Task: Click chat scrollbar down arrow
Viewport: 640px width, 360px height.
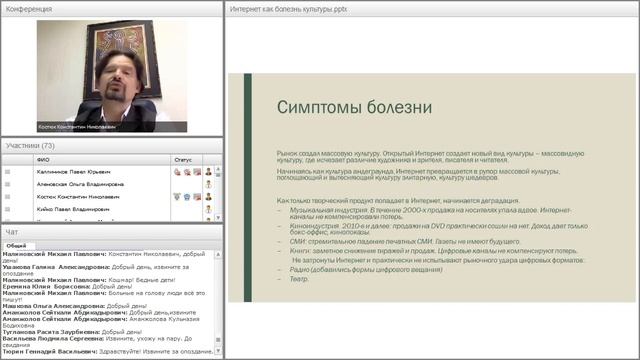Action: (x=218, y=351)
